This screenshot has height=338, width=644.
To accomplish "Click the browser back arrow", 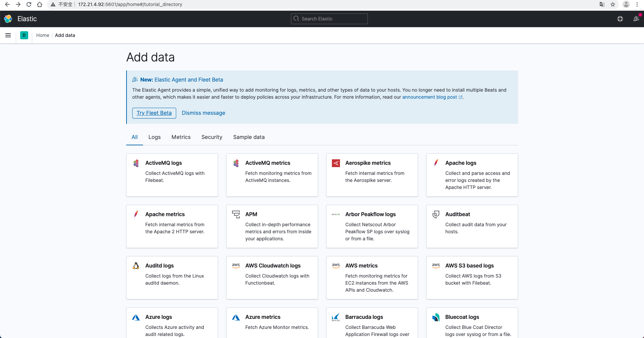I will coord(7,4).
